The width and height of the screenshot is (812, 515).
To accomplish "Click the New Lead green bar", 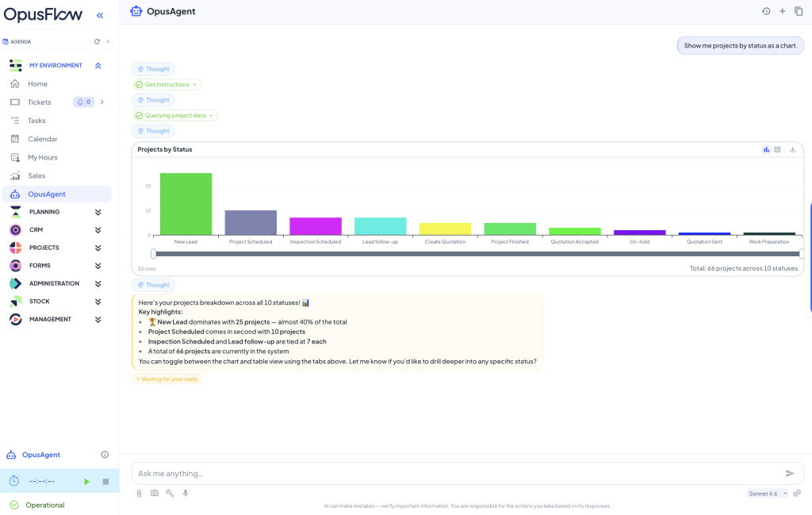I will (186, 204).
